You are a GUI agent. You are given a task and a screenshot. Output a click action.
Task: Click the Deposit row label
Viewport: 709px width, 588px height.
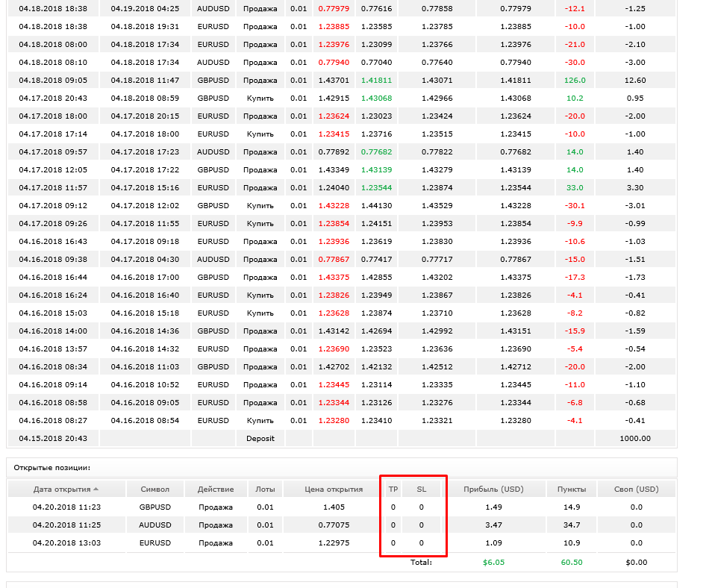[x=260, y=439]
